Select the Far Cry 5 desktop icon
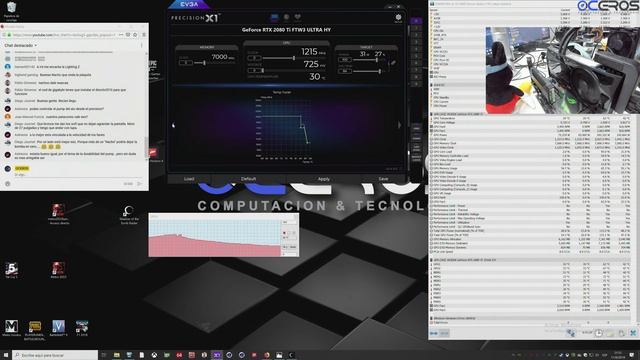The image size is (640, 360). point(11,270)
